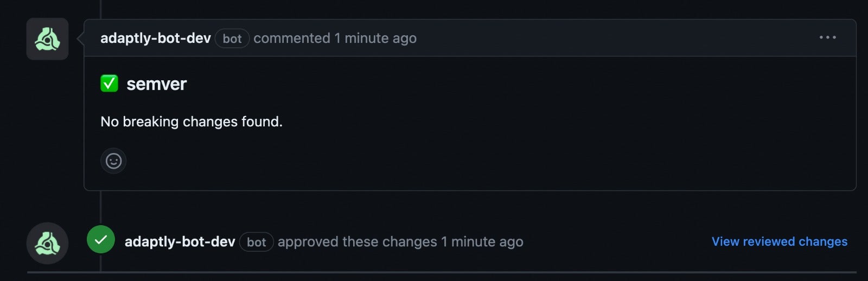
Task: Click the comment's '1 minute ago' timestamp
Action: point(375,38)
